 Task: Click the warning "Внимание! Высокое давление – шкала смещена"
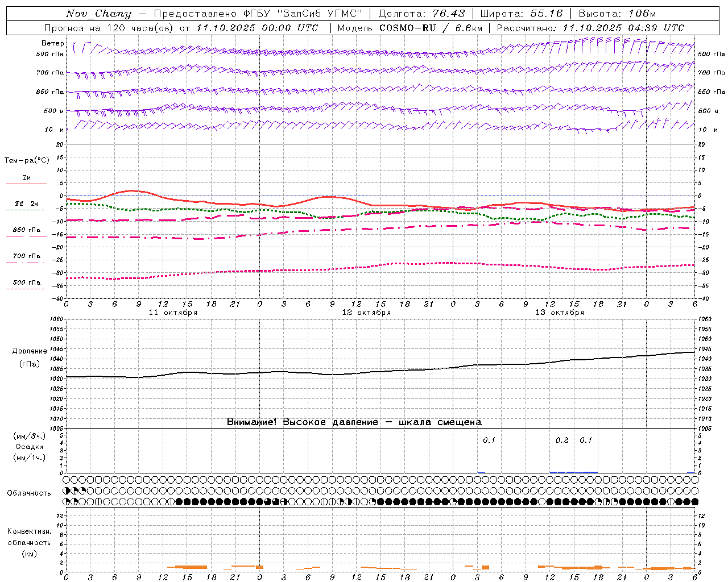tap(354, 422)
